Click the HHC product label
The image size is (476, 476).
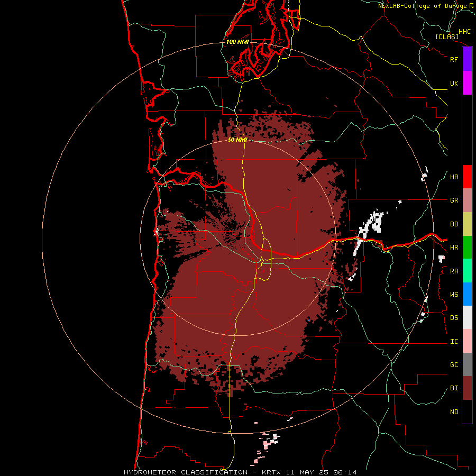tap(464, 32)
